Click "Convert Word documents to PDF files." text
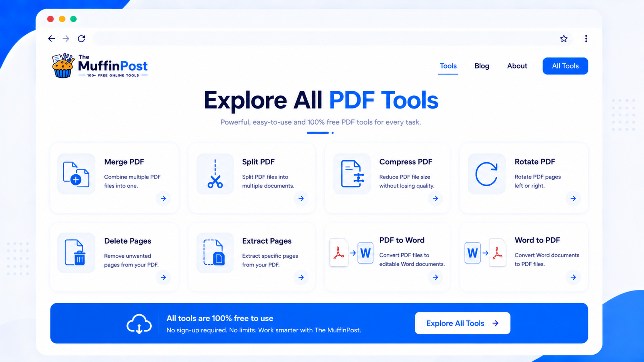The width and height of the screenshot is (644, 362). pos(547,260)
